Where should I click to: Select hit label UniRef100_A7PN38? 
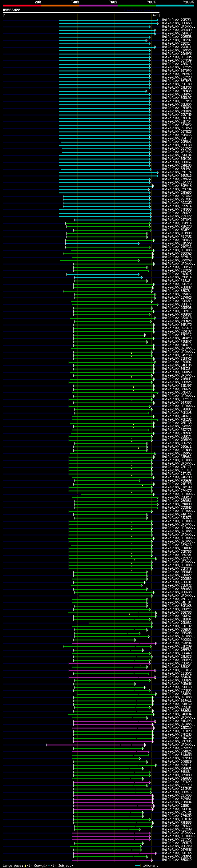[176, 91]
